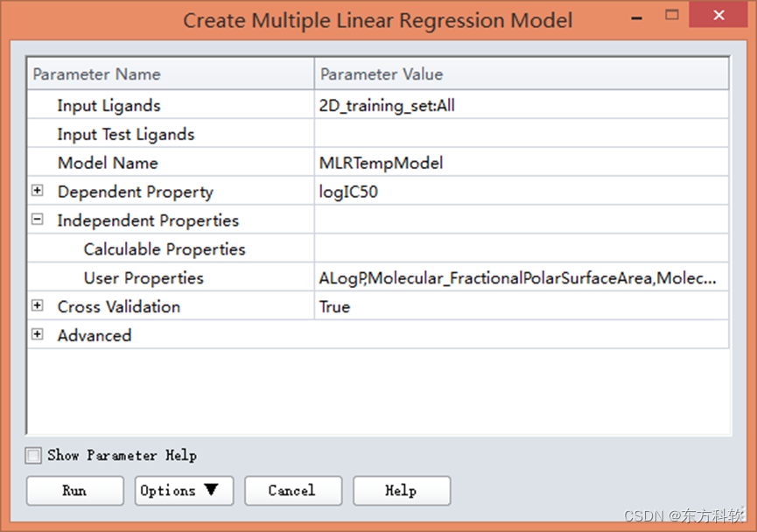Screen dimensions: 757x532
Task: Click the Parameter Value column header
Action: coord(522,73)
